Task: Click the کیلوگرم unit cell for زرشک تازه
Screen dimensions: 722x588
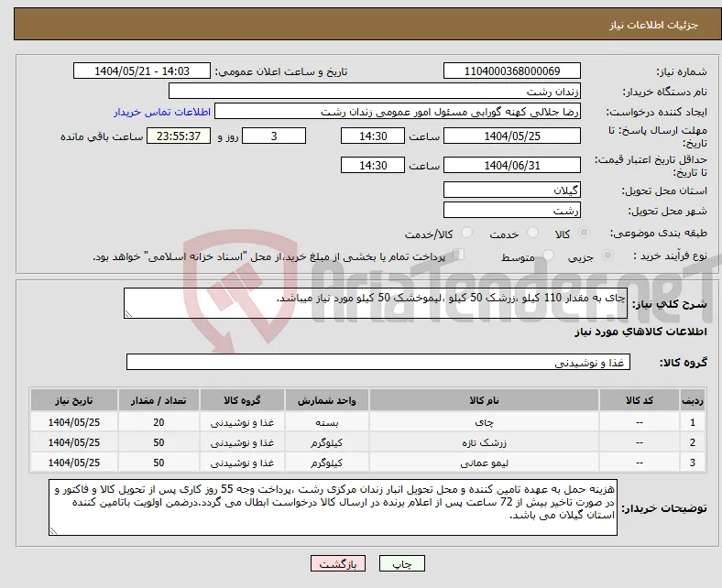Action: coord(326,442)
